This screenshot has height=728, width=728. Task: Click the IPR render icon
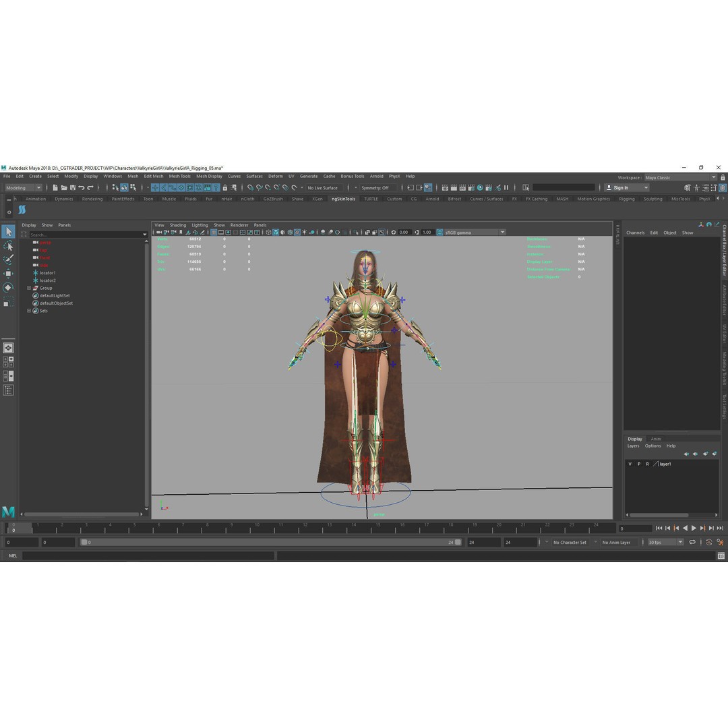tap(462, 187)
